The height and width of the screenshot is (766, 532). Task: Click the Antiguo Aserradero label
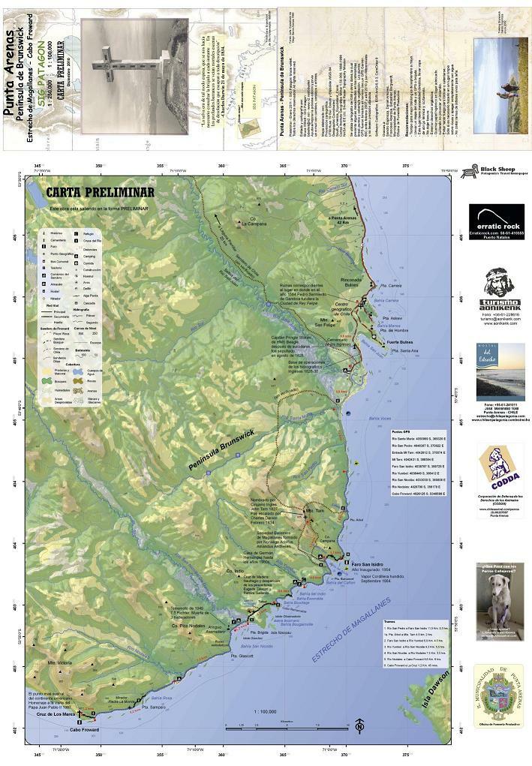tap(215, 629)
